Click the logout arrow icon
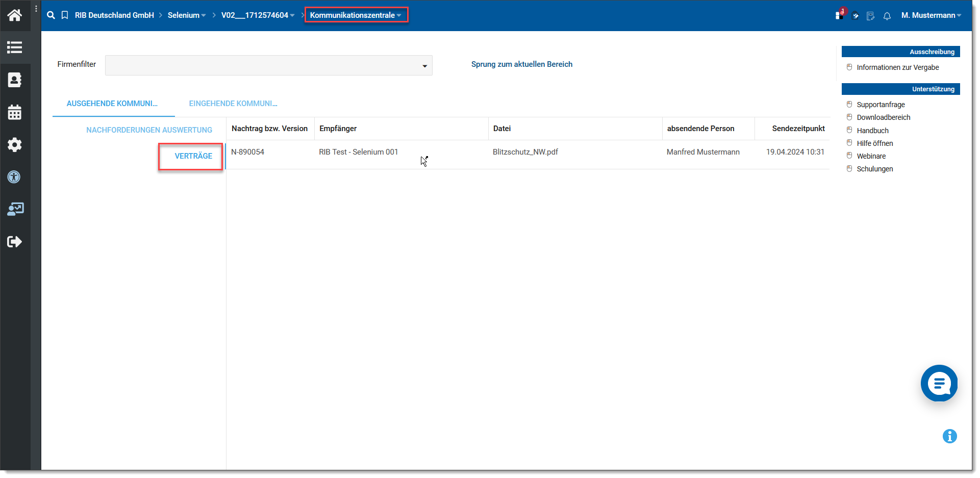 [x=15, y=241]
